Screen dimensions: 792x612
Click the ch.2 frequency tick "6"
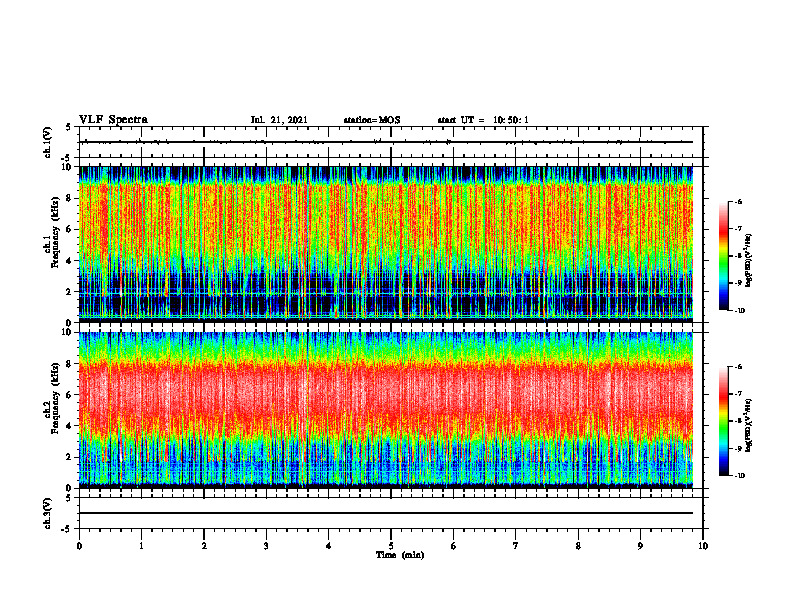tap(70, 395)
